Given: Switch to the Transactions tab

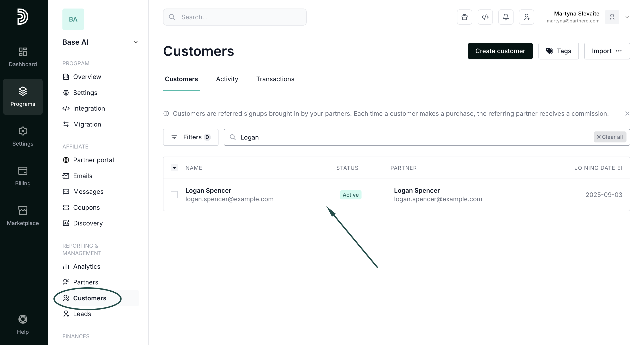Looking at the screenshot, I should [275, 79].
